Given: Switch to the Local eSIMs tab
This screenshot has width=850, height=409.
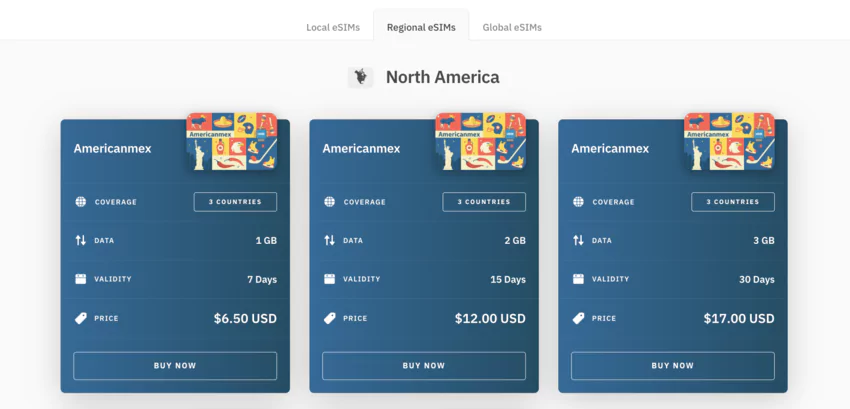Looking at the screenshot, I should click(333, 27).
